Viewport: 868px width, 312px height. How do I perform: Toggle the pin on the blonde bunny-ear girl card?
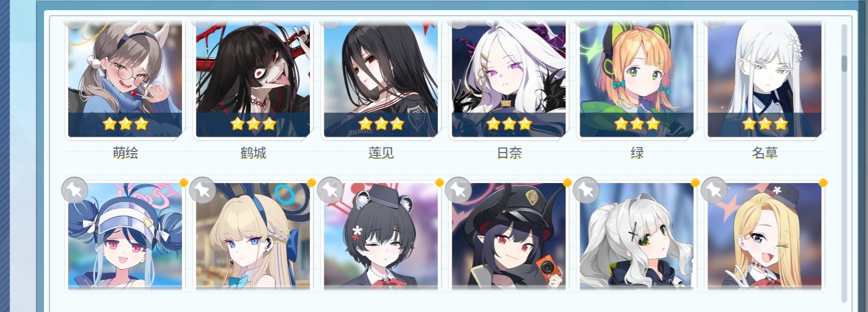(203, 190)
